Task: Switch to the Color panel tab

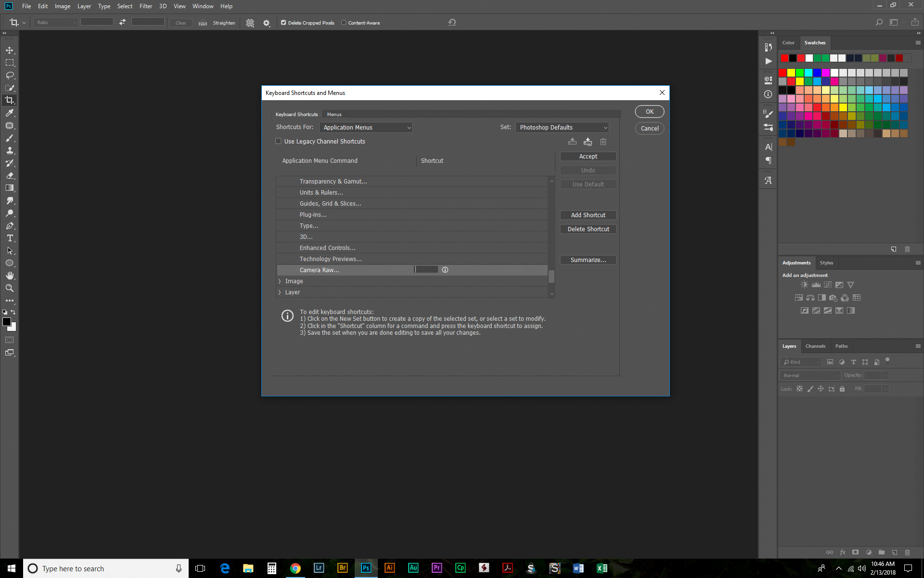Action: (788, 43)
